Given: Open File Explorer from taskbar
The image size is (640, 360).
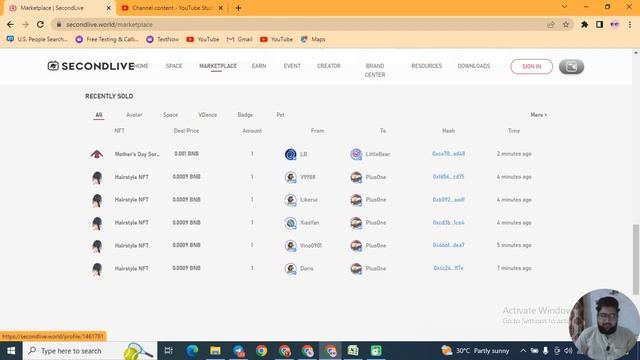Looking at the screenshot, I should pyautogui.click(x=215, y=351).
